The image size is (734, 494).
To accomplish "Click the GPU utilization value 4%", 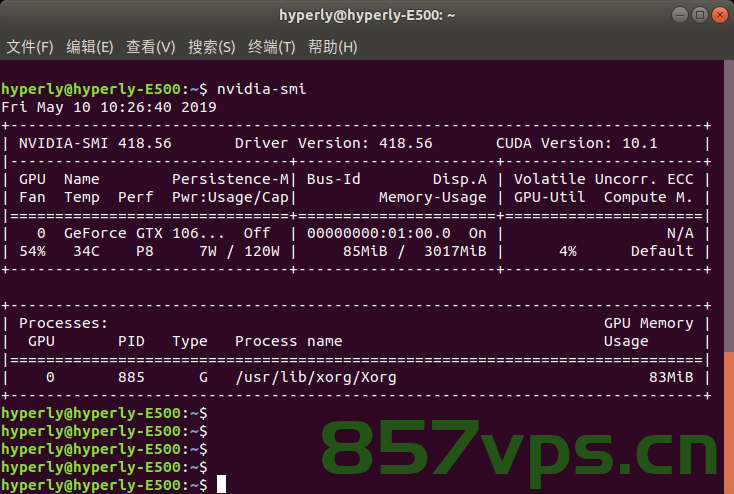I will coord(568,251).
